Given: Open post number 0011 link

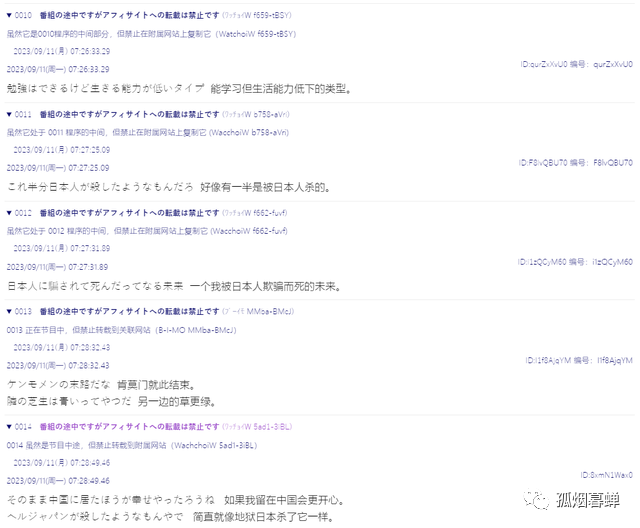Looking at the screenshot, I should [23, 115].
